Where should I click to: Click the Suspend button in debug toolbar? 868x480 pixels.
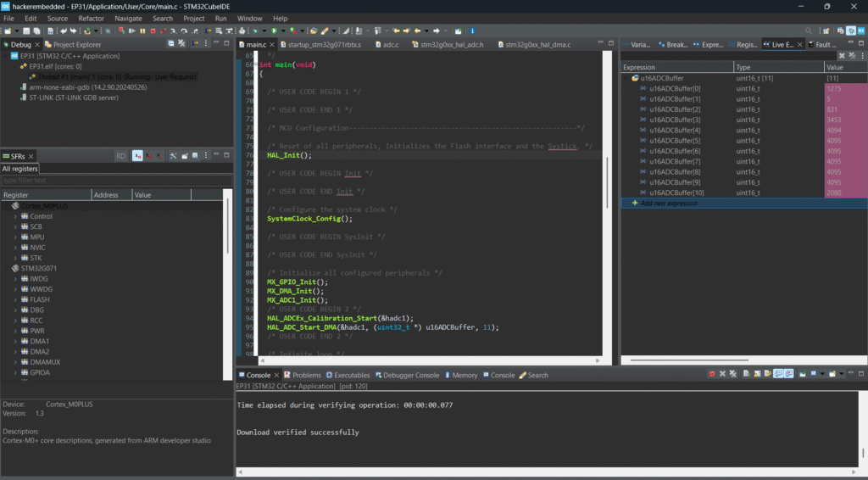click(142, 31)
